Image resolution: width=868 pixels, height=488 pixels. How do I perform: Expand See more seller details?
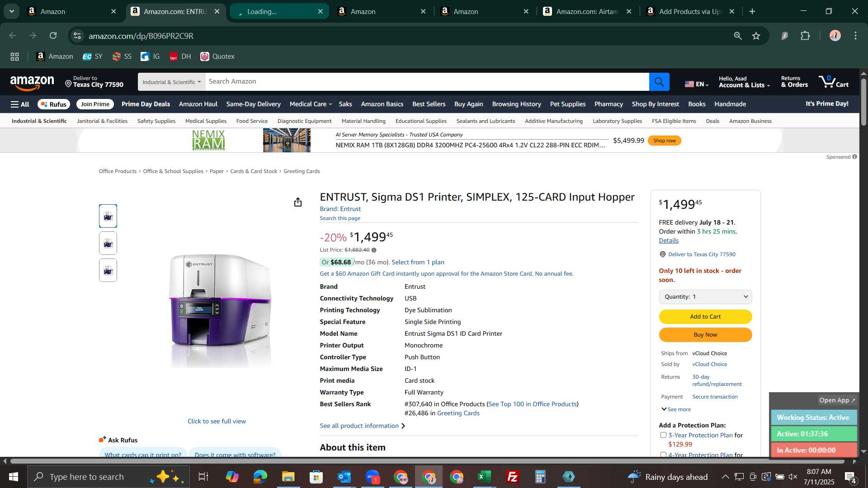click(676, 409)
